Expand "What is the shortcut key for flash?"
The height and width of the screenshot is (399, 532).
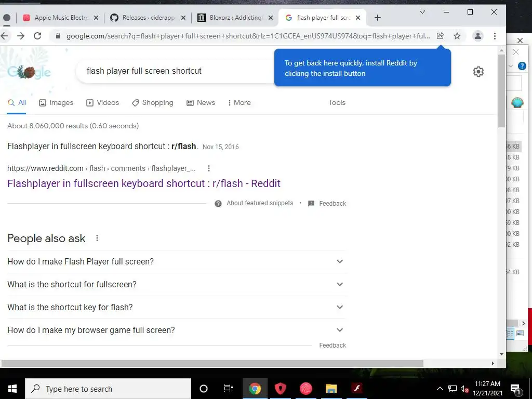coord(177,307)
